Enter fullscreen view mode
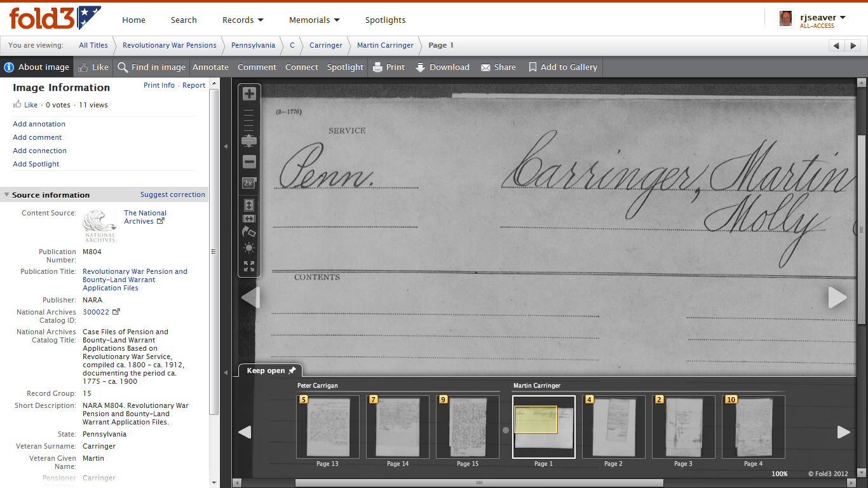The height and width of the screenshot is (488, 868). (x=249, y=266)
